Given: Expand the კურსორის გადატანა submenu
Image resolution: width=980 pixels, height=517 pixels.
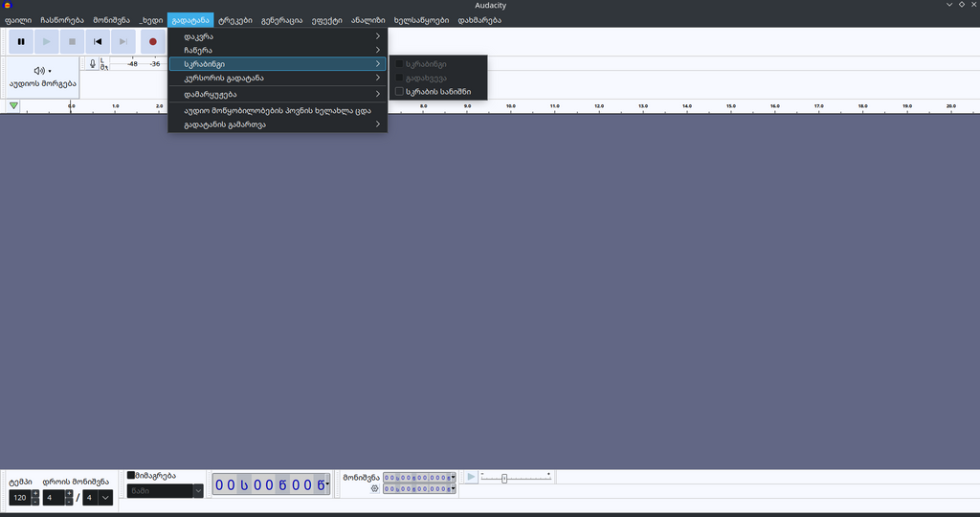Looking at the screenshot, I should (x=278, y=79).
